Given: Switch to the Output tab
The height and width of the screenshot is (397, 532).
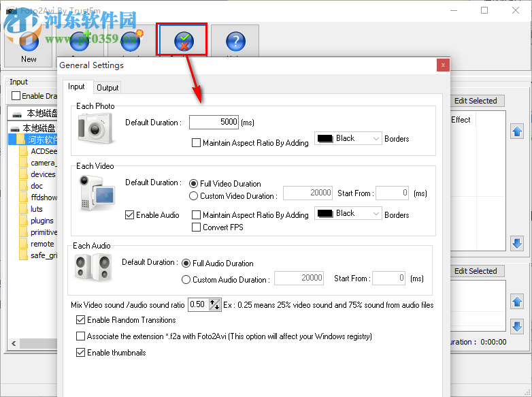Looking at the screenshot, I should (x=107, y=88).
